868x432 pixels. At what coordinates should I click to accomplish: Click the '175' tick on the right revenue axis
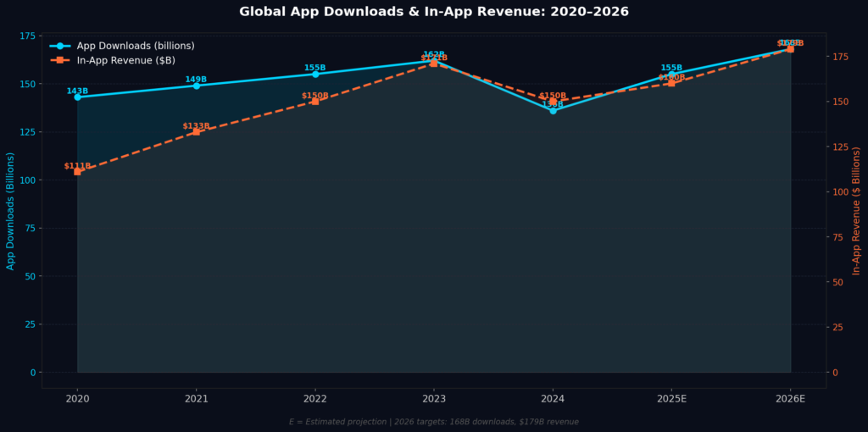pos(839,57)
